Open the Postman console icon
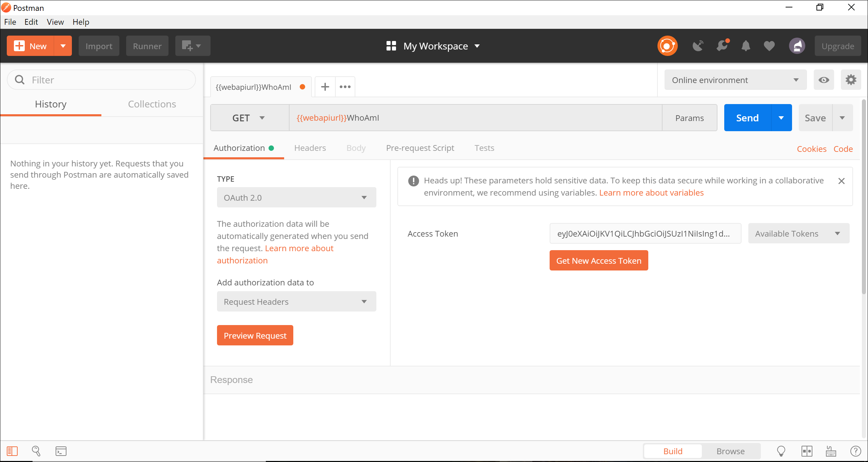The width and height of the screenshot is (868, 462). pos(61,451)
